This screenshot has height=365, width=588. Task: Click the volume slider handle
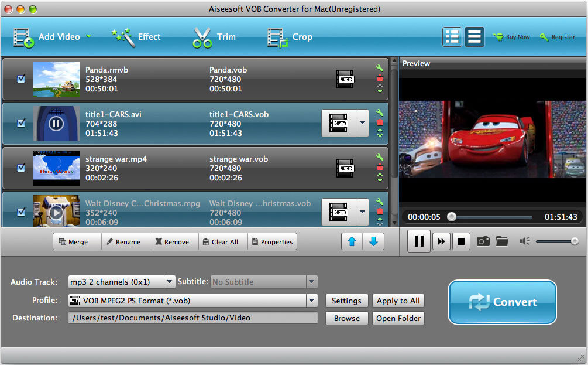[575, 241]
